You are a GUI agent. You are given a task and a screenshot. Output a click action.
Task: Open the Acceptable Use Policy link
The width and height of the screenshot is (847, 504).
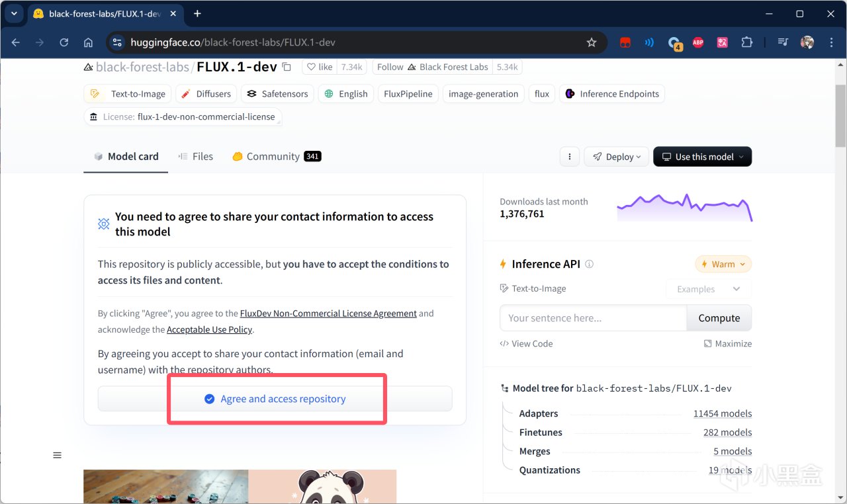click(209, 329)
